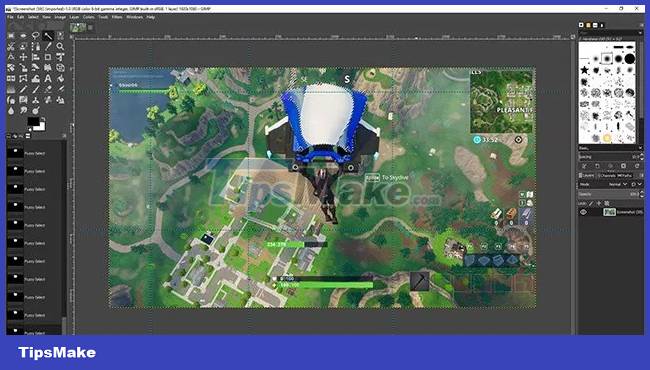
Task: Select the Free Select lasso tool
Action: point(36,36)
